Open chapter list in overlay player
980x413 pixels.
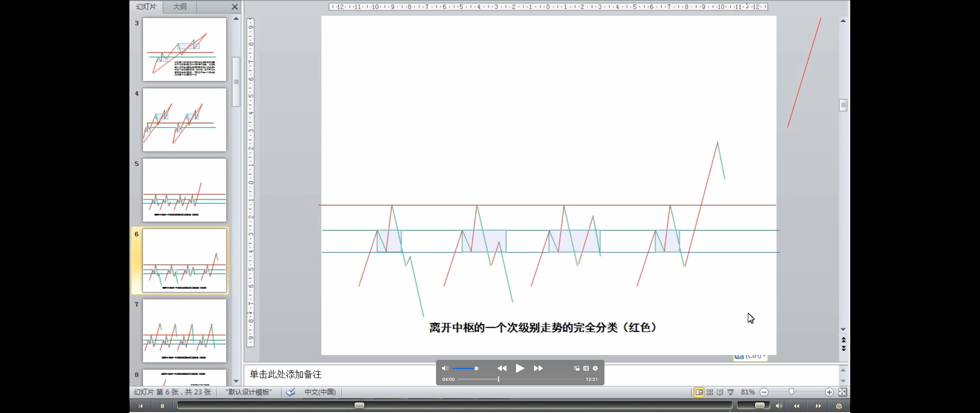[586, 368]
